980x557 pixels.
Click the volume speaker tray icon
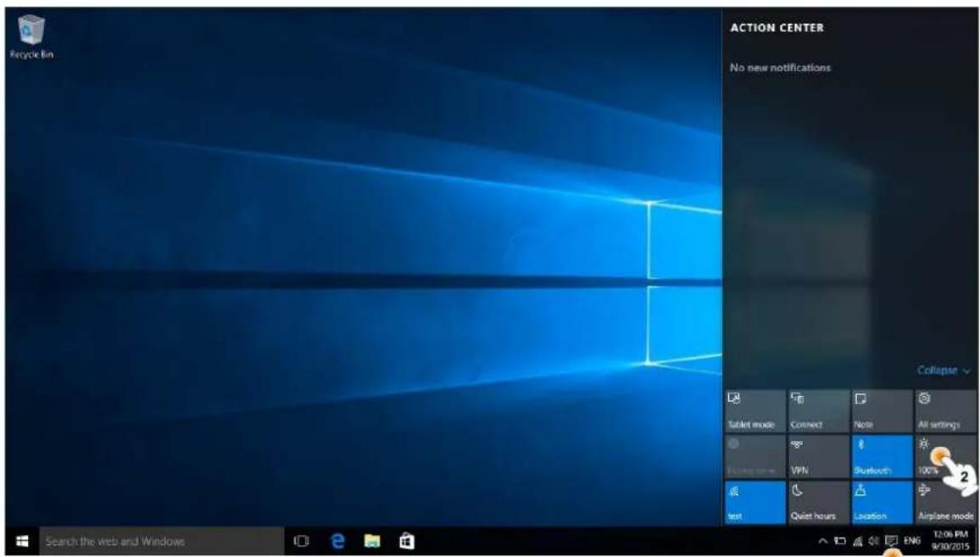[873, 541]
